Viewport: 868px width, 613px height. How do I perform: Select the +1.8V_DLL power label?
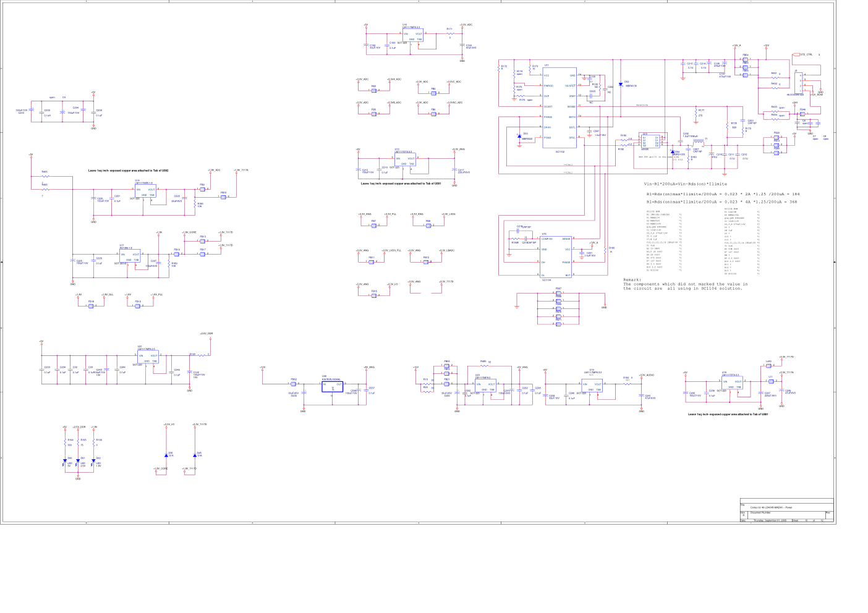click(x=107, y=295)
